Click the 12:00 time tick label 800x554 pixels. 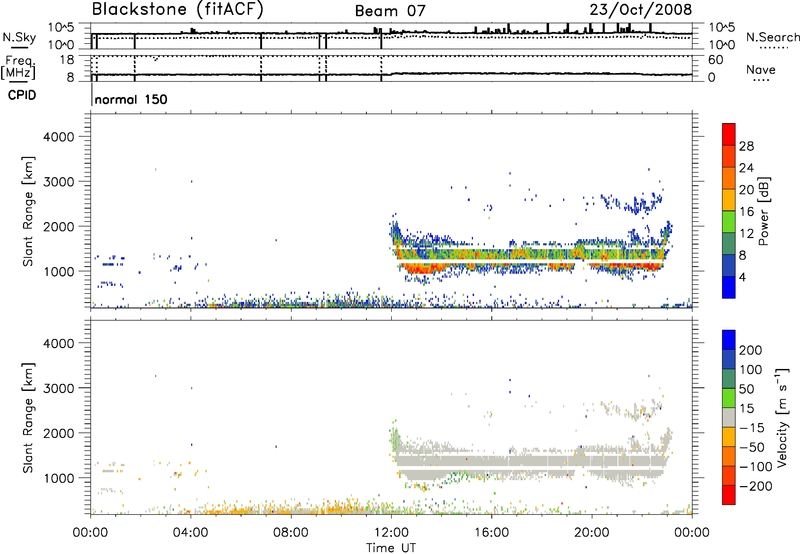tap(391, 533)
